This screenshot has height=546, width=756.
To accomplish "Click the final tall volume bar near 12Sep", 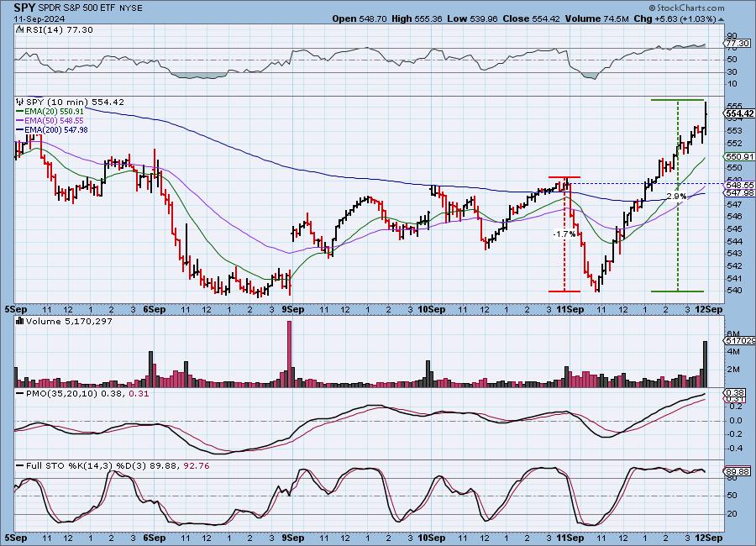I will 706,365.
